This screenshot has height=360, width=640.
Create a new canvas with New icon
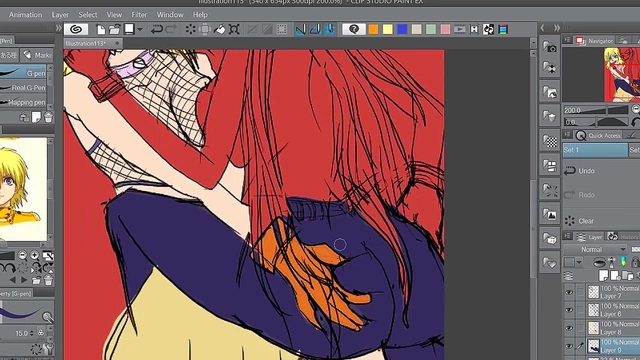[x=100, y=29]
